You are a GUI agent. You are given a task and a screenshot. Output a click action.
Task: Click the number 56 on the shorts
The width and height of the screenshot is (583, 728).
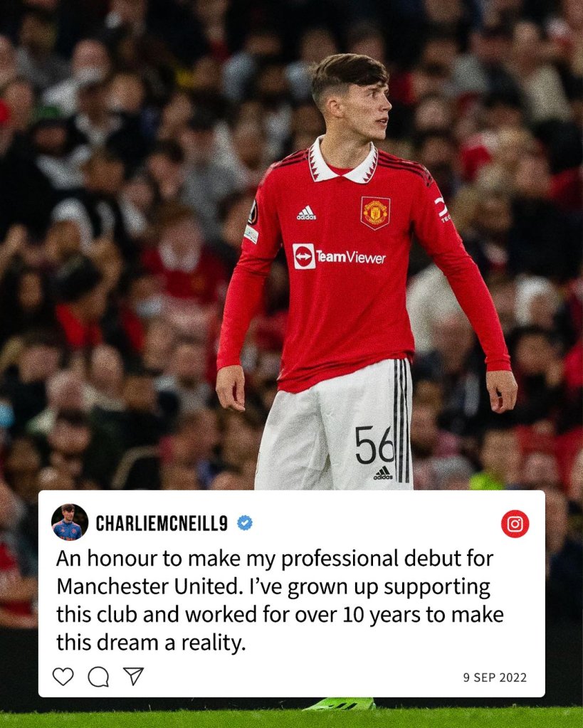point(374,445)
